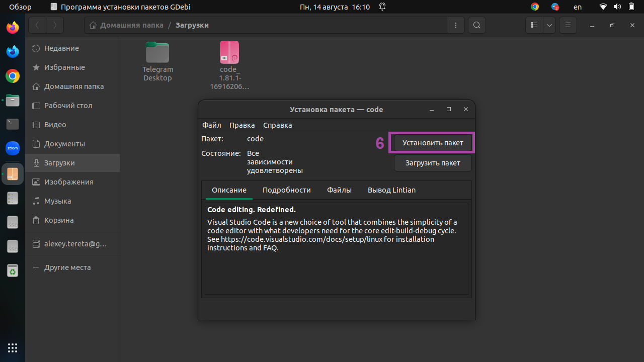Open Музыка in the sidebar
This screenshot has height=362, width=644.
(72, 201)
